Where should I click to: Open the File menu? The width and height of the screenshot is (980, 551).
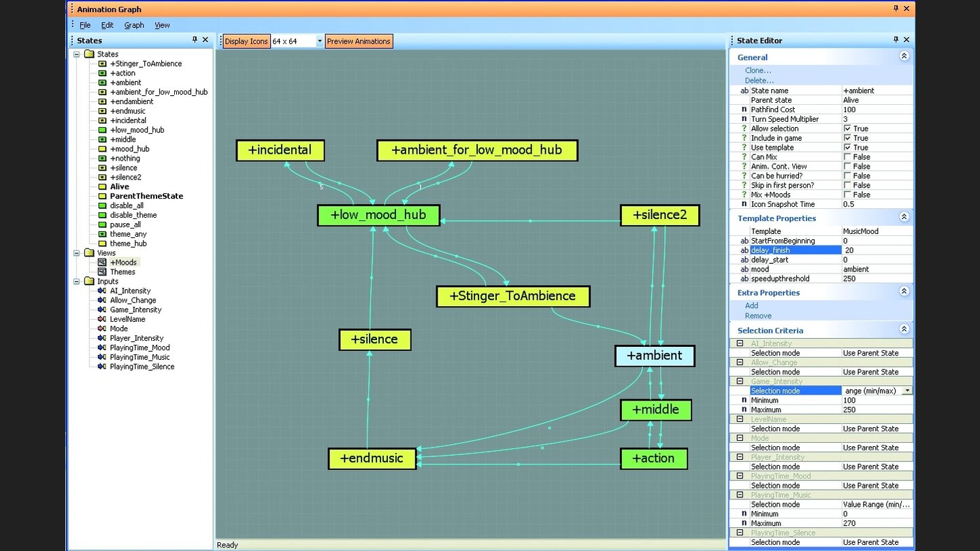85,25
